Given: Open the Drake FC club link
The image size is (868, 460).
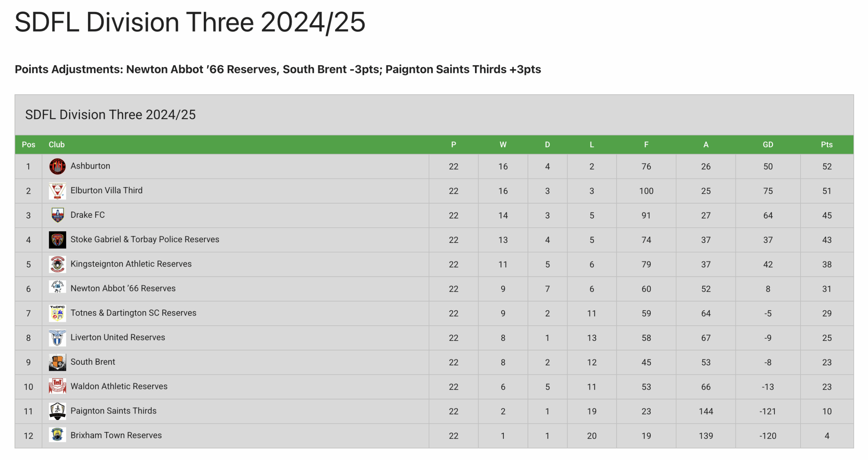Looking at the screenshot, I should [x=87, y=215].
